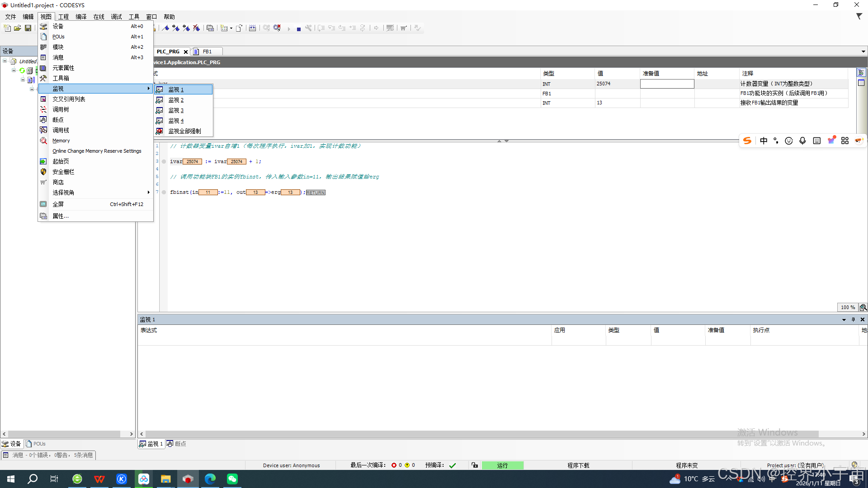Toggle the pin on 监视 1 panel
868x488 pixels.
click(853, 319)
